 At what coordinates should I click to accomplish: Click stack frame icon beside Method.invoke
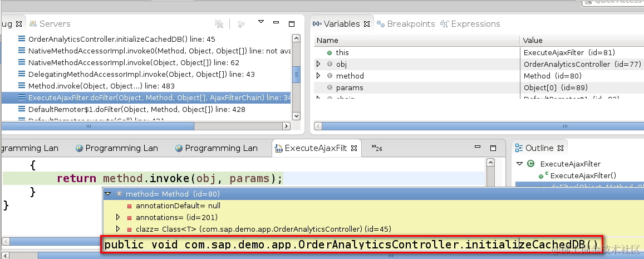(21, 86)
